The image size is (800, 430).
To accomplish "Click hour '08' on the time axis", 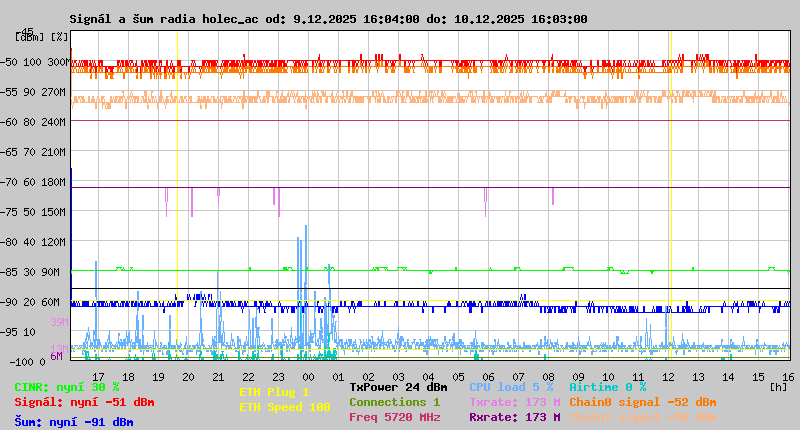I will coord(548,377).
